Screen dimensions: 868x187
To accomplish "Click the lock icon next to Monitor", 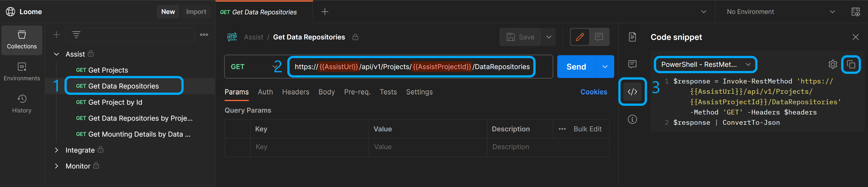I will [x=96, y=165].
